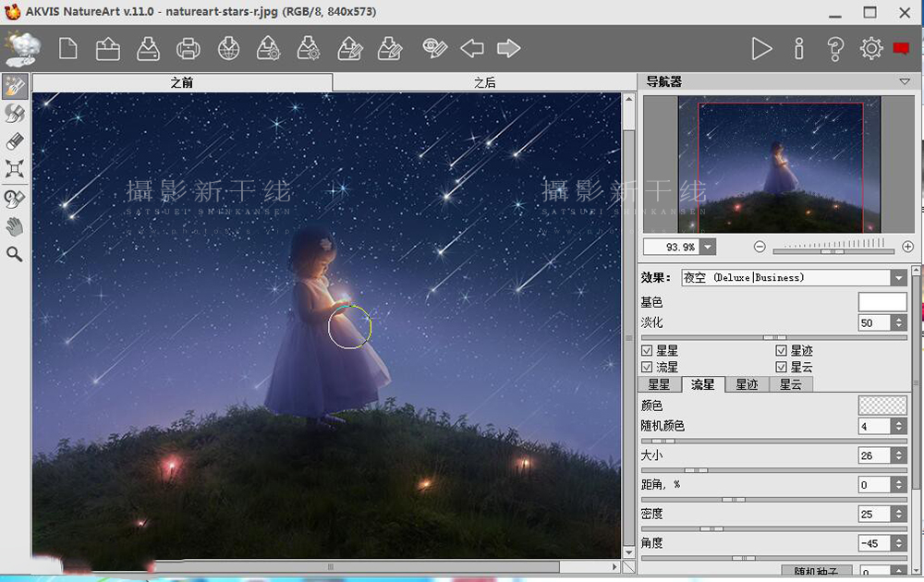Select the selection brush tool

click(x=15, y=87)
